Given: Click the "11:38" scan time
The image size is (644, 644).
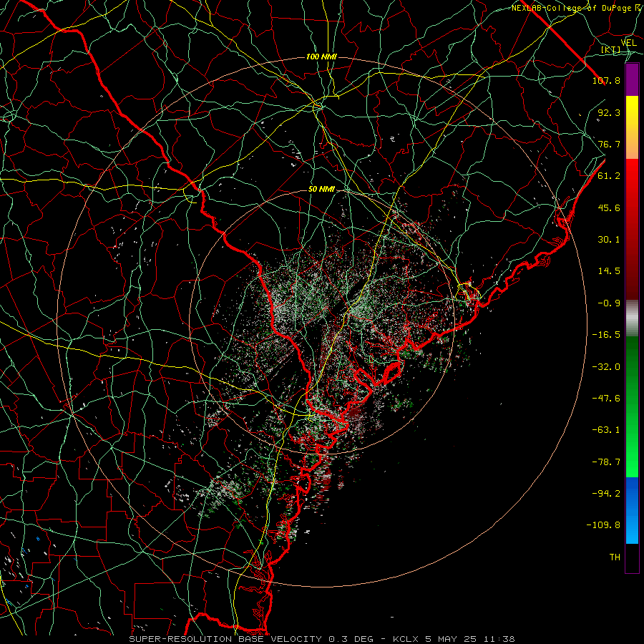Looking at the screenshot, I should 499,639.
